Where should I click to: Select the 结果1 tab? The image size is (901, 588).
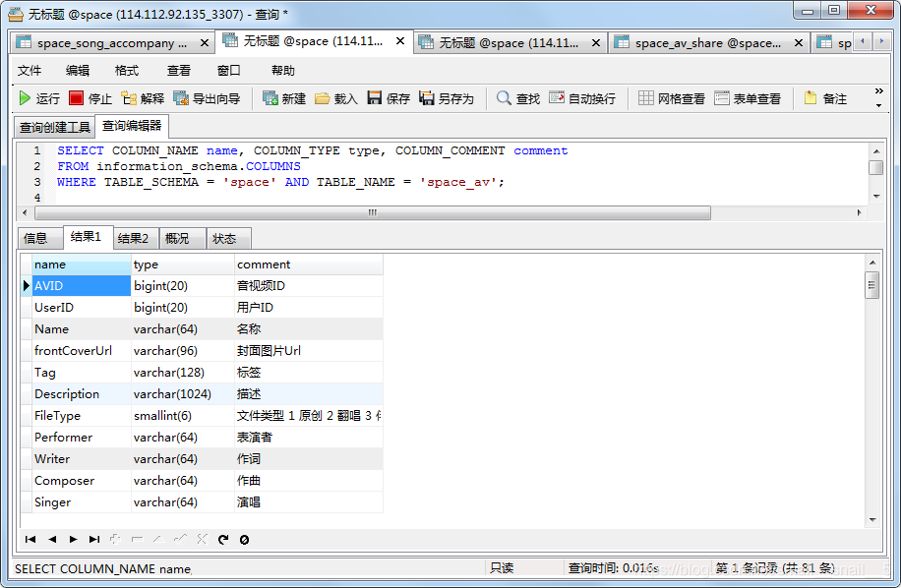tap(88, 237)
